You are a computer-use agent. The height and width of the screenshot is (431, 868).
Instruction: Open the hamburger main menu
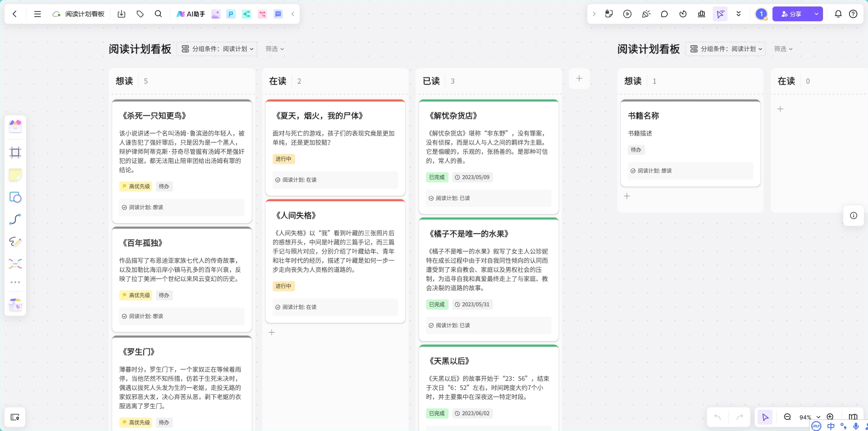[x=38, y=14]
